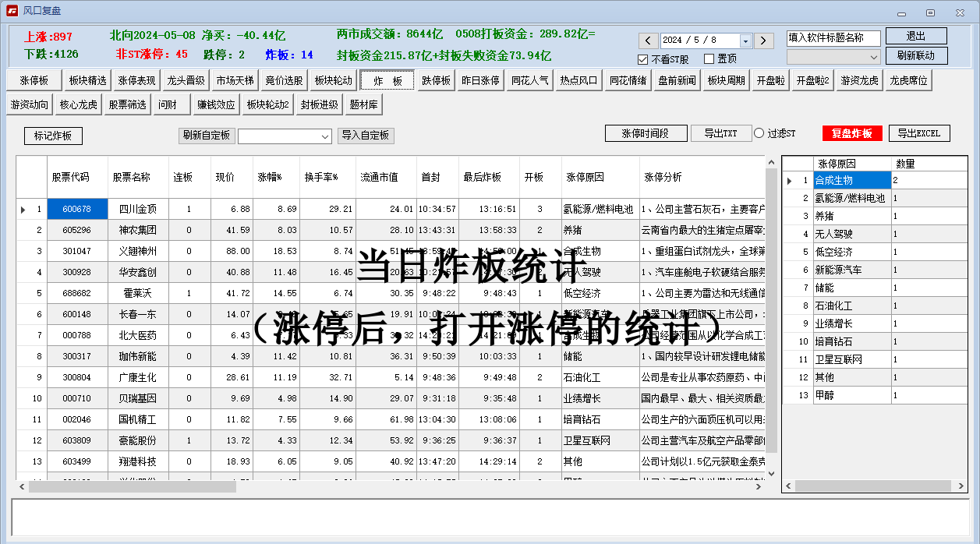The height and width of the screenshot is (544, 980).
Task: Open the 板块精选 tab
Action: 87,80
